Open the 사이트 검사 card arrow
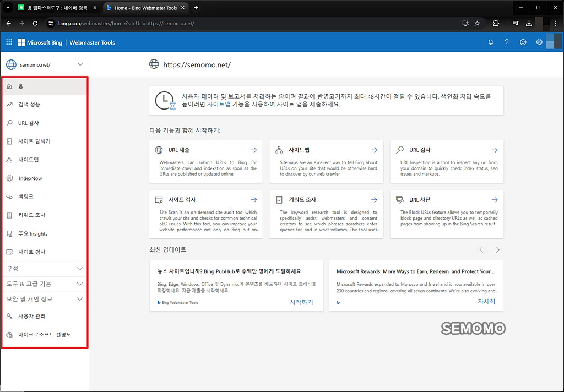 coord(254,200)
